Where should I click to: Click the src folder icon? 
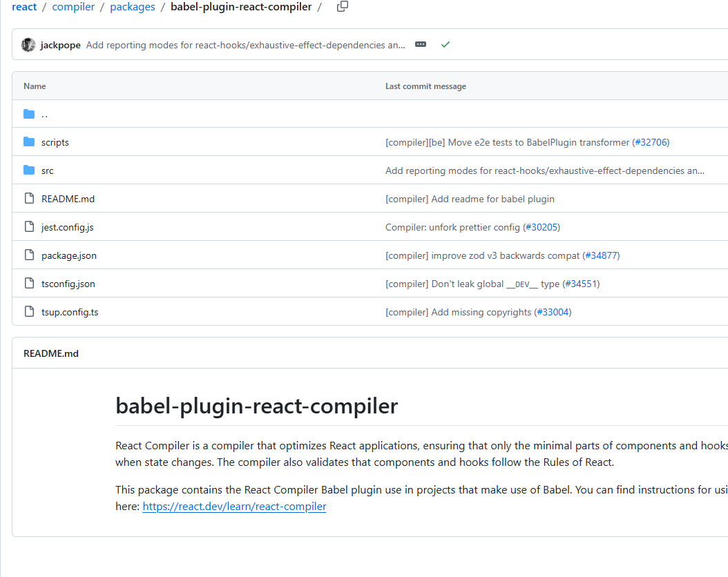tap(29, 170)
